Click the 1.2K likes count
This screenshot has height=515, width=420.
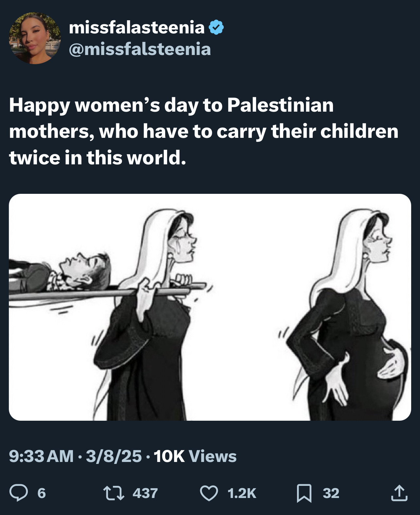tap(242, 493)
